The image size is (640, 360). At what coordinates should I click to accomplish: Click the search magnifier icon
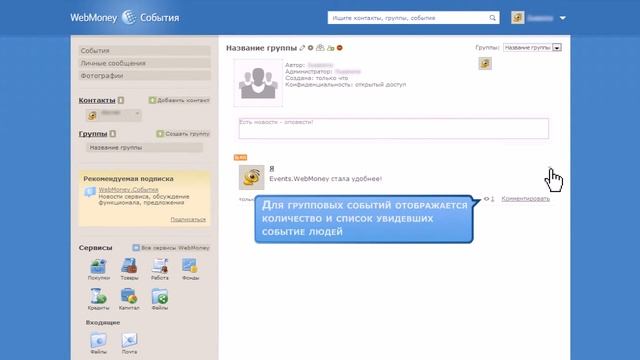click(492, 18)
